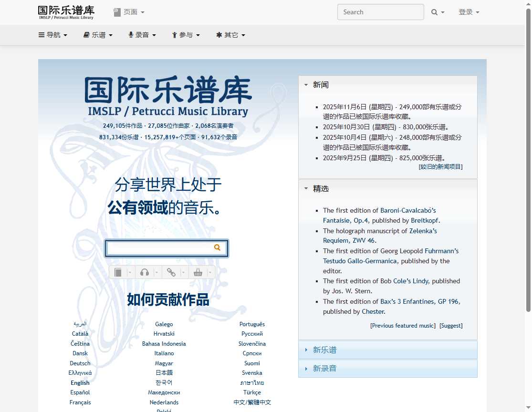
Task: Click the page's vertical scrollbar
Action: (x=528, y=191)
